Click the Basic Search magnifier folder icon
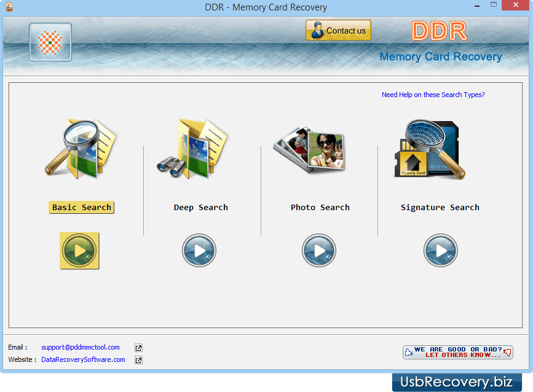This screenshot has width=533, height=392. coord(81,149)
